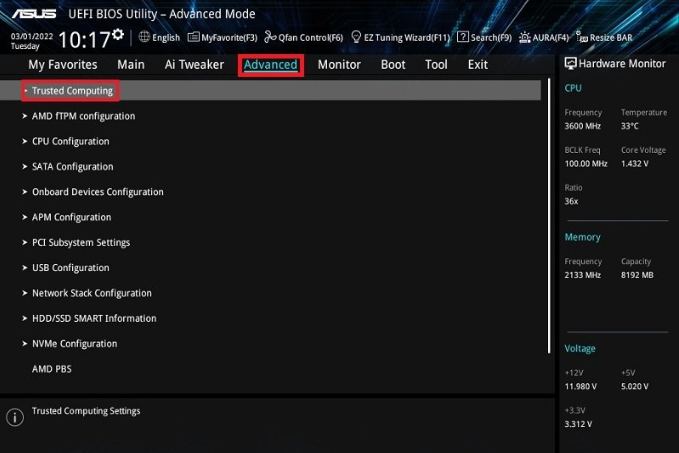Select the Advanced tab

coord(271,65)
